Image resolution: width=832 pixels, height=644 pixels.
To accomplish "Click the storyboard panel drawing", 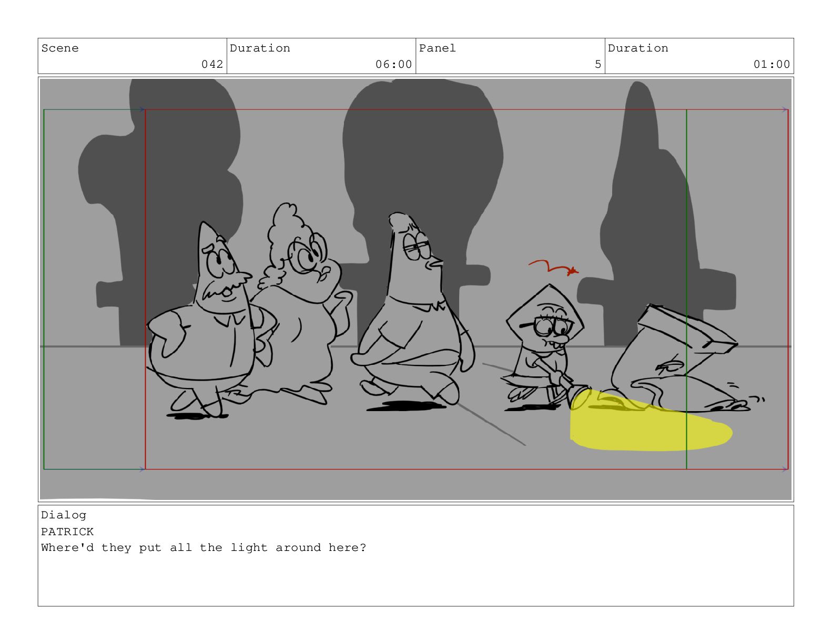I will (415, 289).
